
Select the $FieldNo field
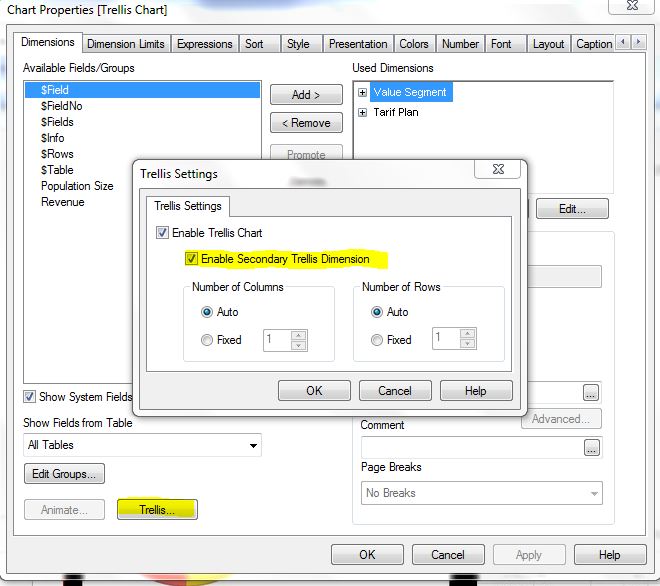tap(142, 106)
